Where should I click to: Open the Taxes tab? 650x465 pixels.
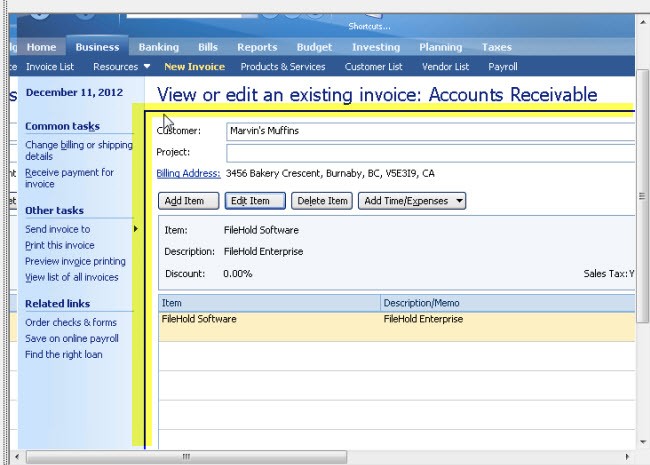[x=497, y=47]
